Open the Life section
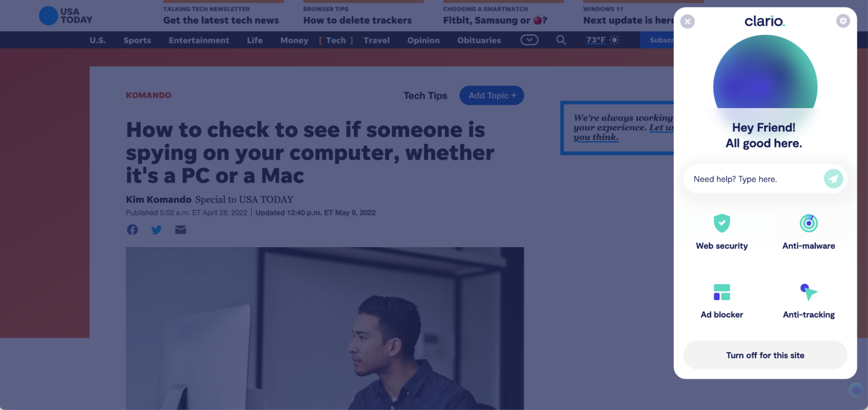The height and width of the screenshot is (410, 868). (x=255, y=40)
